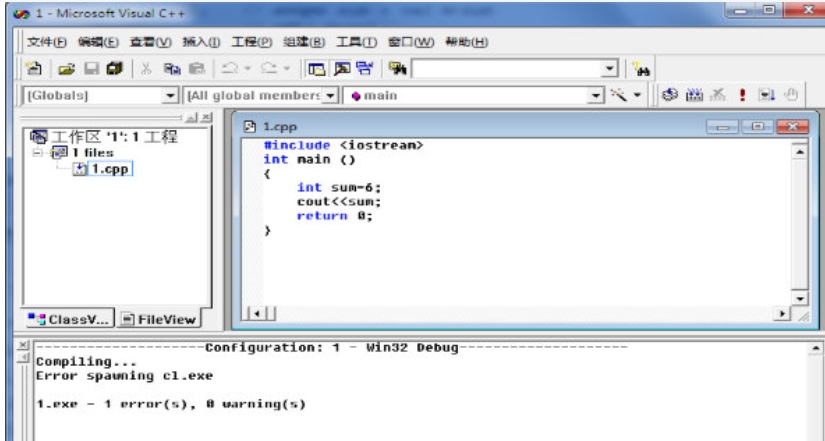This screenshot has height=441, width=825.
Task: Click the "cout<<sum;" code line
Action: pos(338,202)
